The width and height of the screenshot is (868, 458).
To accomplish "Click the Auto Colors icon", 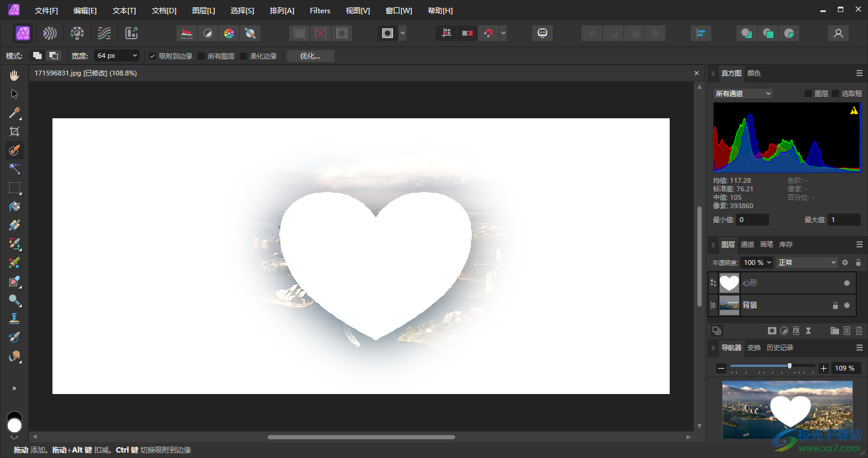I will (x=228, y=33).
